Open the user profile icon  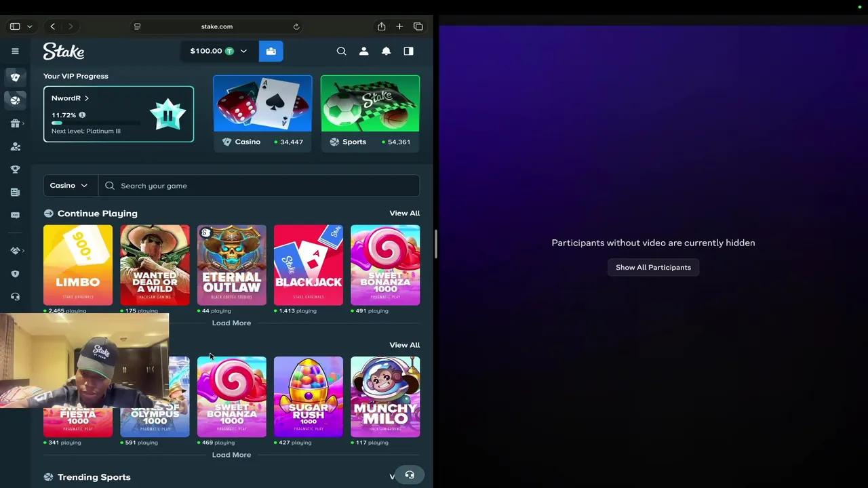pyautogui.click(x=364, y=51)
